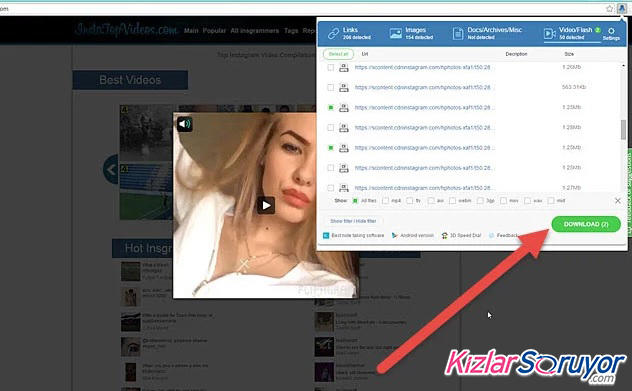Click the InstaTopVideos.com site logo

(x=126, y=29)
